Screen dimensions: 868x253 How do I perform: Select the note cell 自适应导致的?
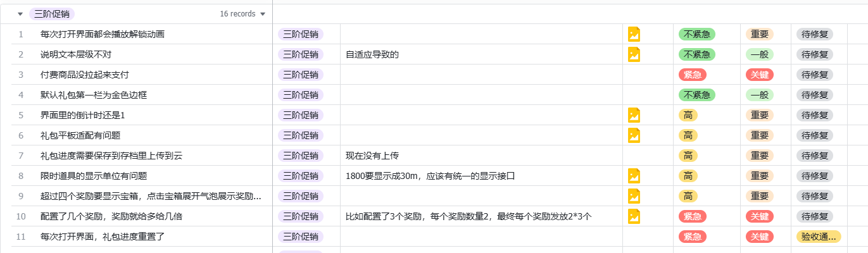tap(372, 54)
